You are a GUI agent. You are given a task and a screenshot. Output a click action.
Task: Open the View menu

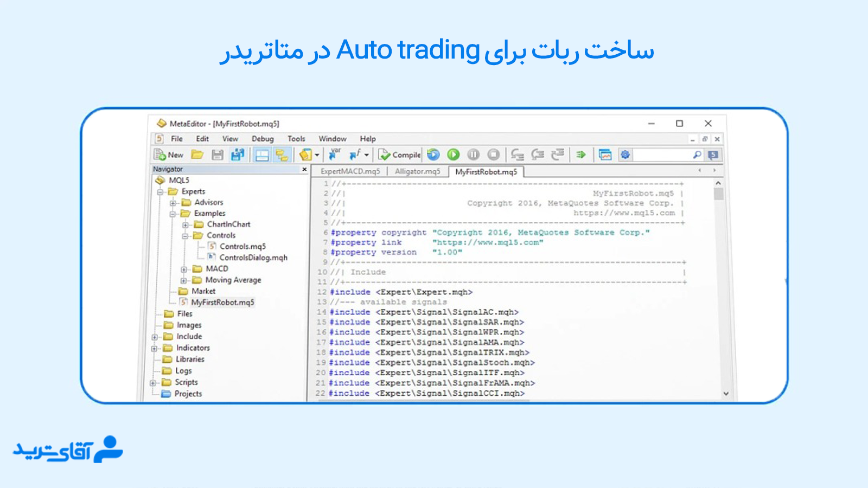[x=230, y=139]
